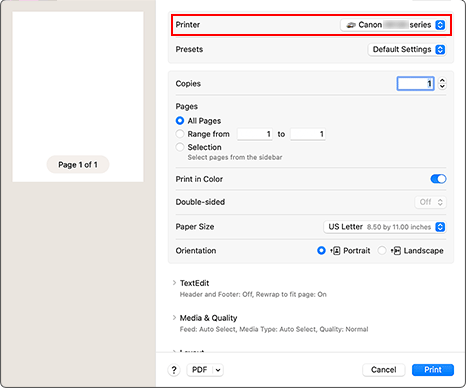Screen dimensions: 466x388
Task: Choose Landscape orientation radio button
Action: pyautogui.click(x=382, y=250)
